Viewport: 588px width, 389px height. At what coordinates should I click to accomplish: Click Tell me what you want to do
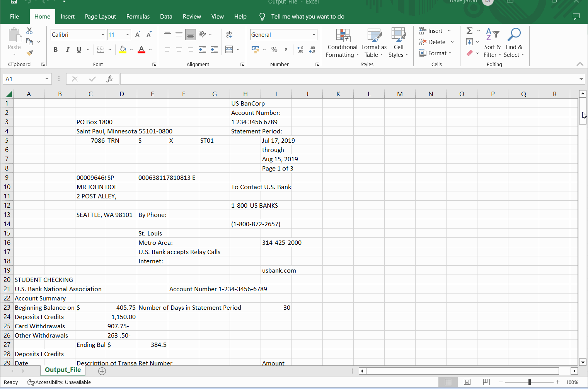click(x=308, y=17)
